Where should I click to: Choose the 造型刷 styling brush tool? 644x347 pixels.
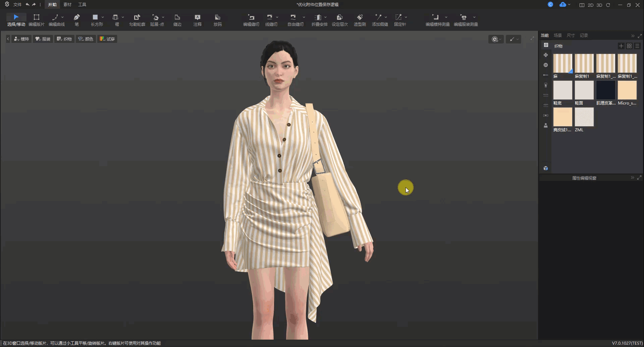click(x=360, y=20)
